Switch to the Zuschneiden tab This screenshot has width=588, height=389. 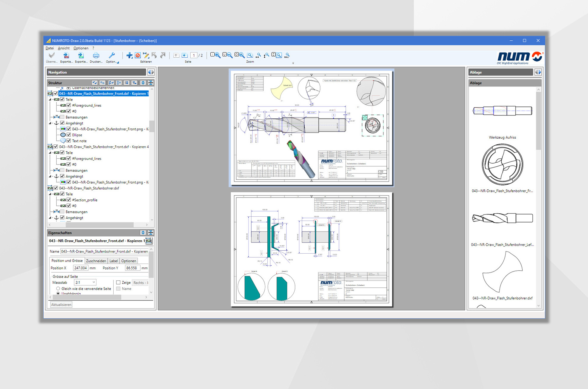pyautogui.click(x=96, y=261)
